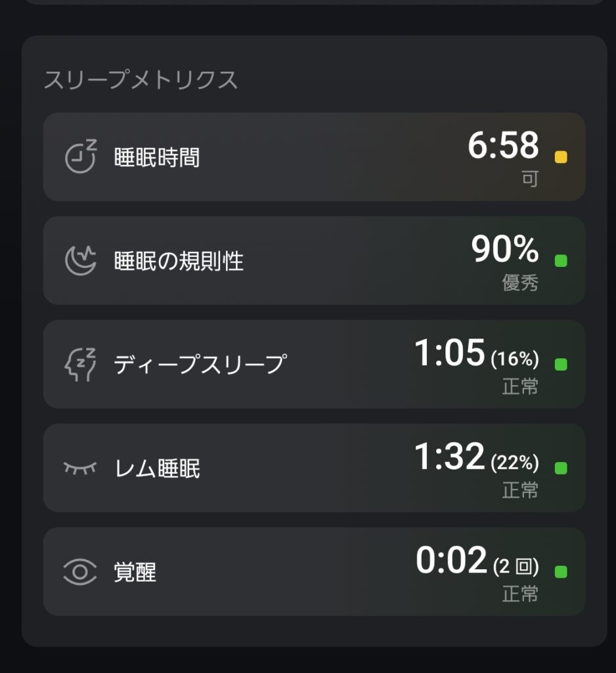The height and width of the screenshot is (673, 616).
Task: Tap the green status dot for awake row
Action: click(561, 572)
